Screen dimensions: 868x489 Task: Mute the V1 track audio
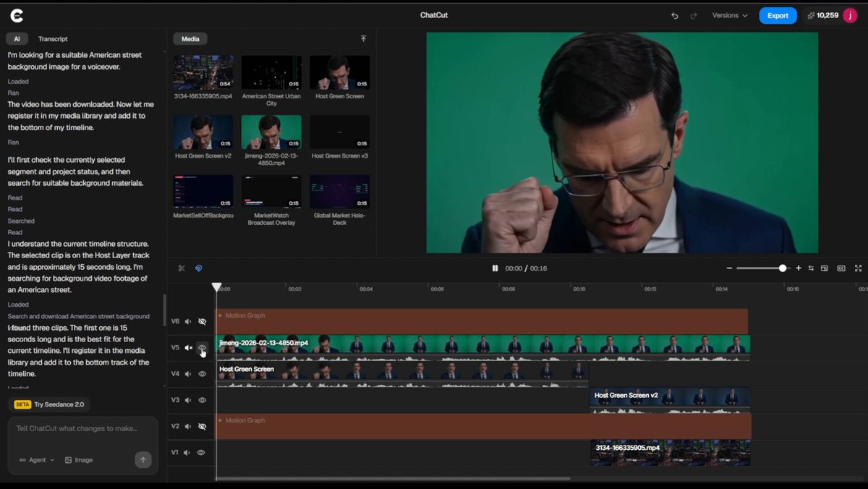click(x=187, y=452)
